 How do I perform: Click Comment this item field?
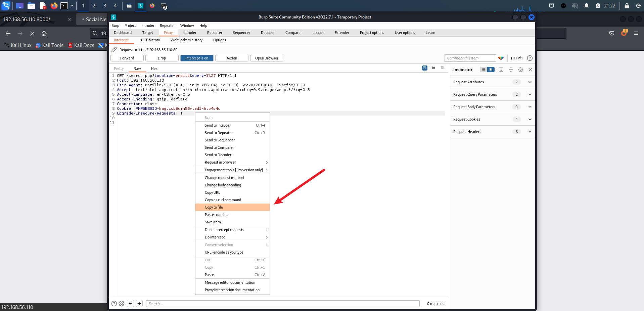470,58
